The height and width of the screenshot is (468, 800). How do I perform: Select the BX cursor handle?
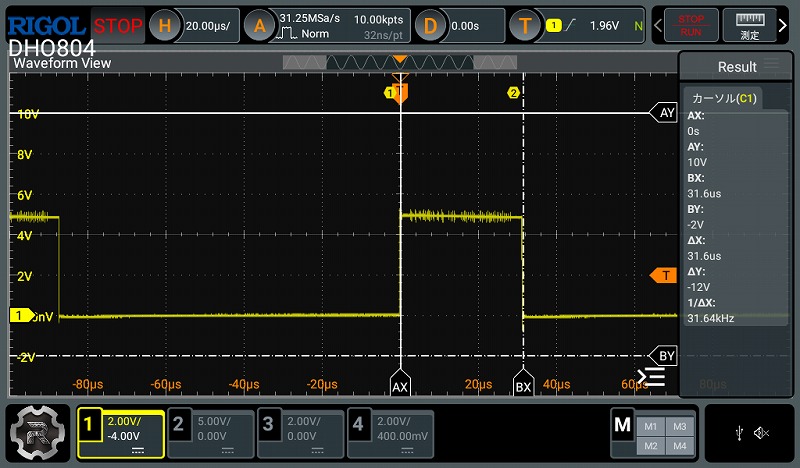point(523,385)
